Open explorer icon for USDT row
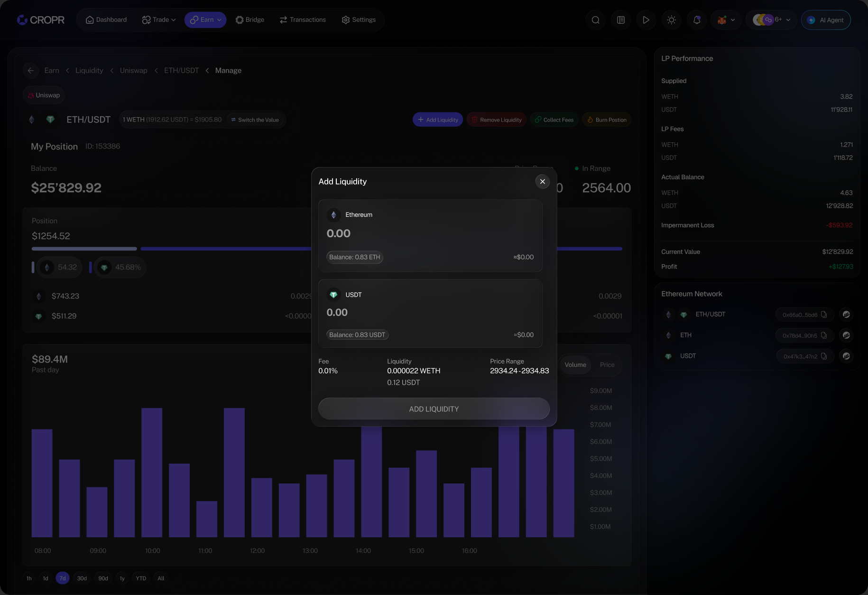 [846, 356]
